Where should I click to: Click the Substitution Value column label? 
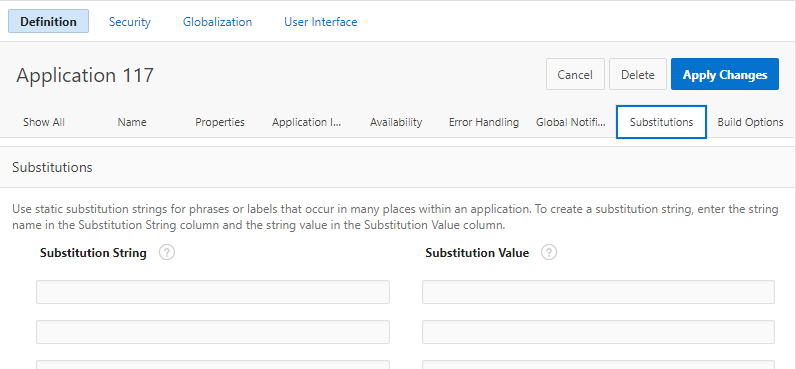(477, 253)
